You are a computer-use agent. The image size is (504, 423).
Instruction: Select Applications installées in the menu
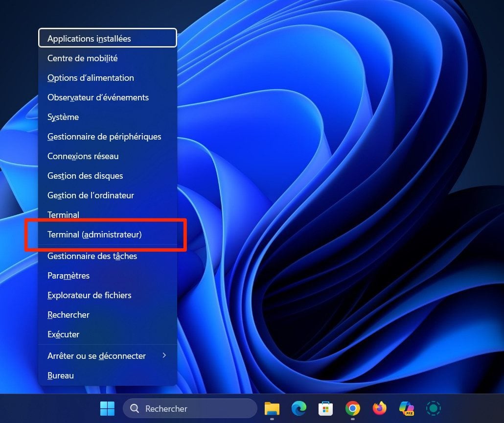pos(107,38)
